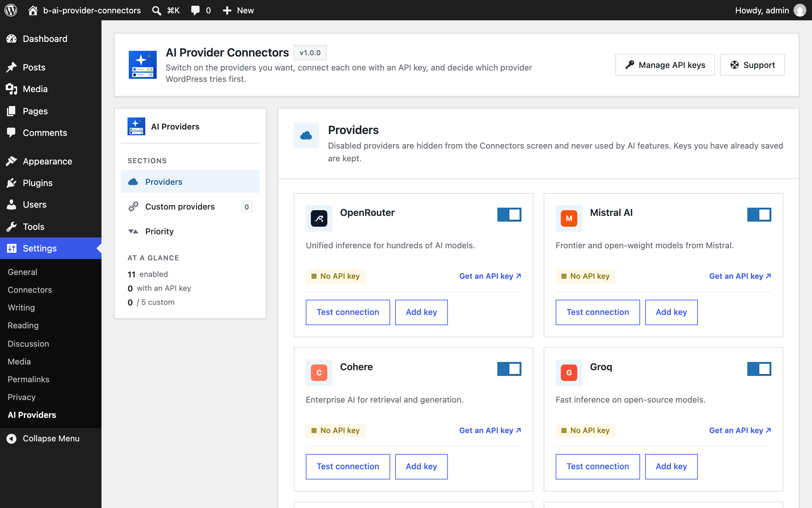Select the Providers section
The height and width of the screenshot is (508, 812).
click(190, 182)
